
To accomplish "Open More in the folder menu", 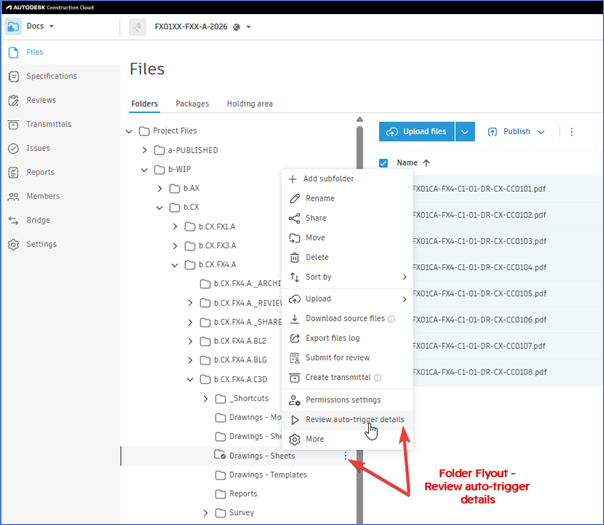I will coord(347,439).
